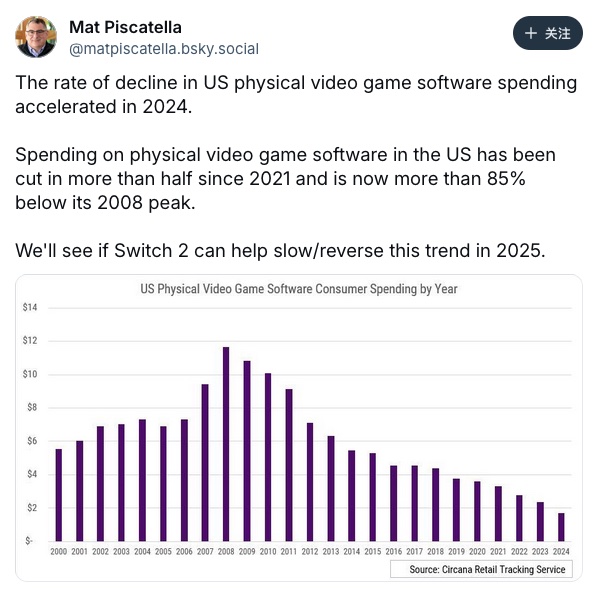The height and width of the screenshot is (591, 598).
Task: Click the plus icon in follow button
Action: [530, 33]
